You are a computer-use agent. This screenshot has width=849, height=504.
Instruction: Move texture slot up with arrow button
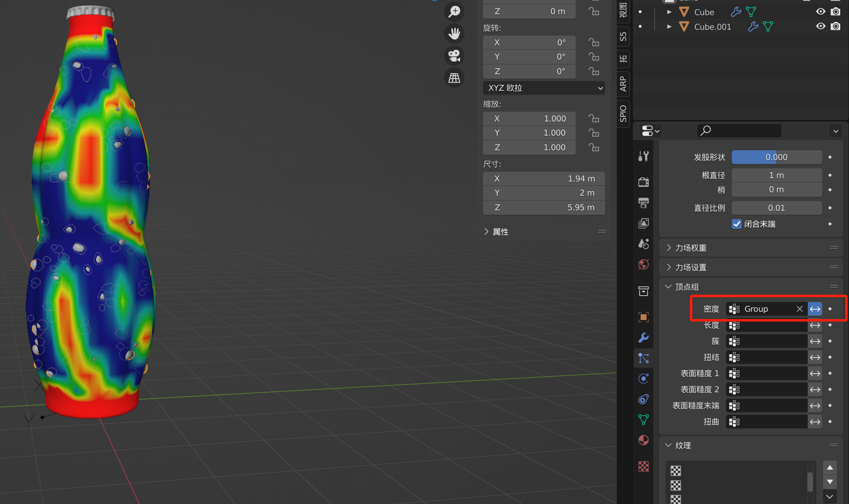(x=830, y=467)
